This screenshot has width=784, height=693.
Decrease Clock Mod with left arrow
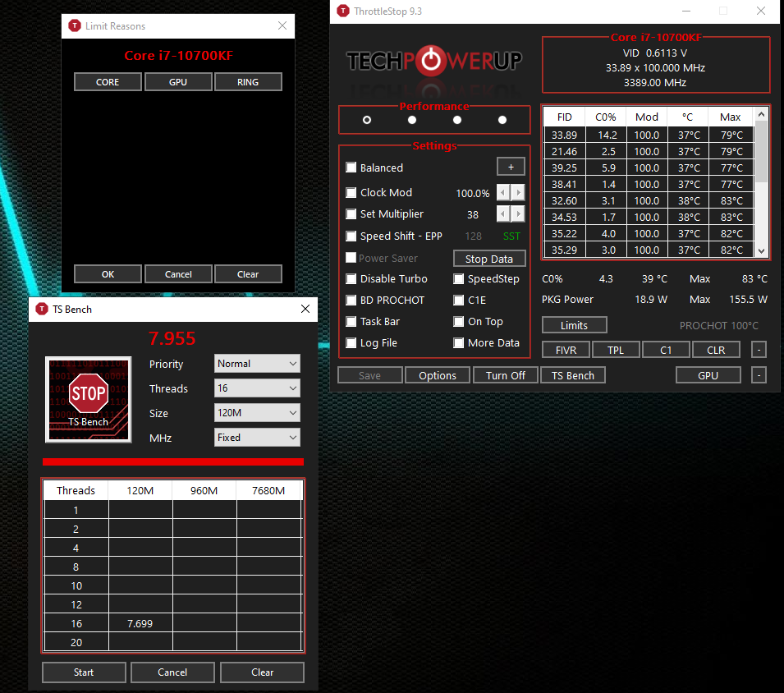click(503, 192)
